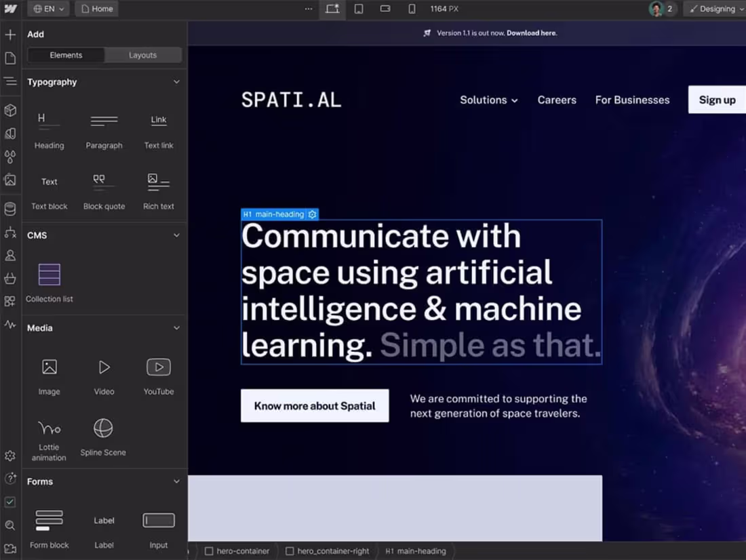
Task: Open the main-heading settings gear icon
Action: coord(313,214)
